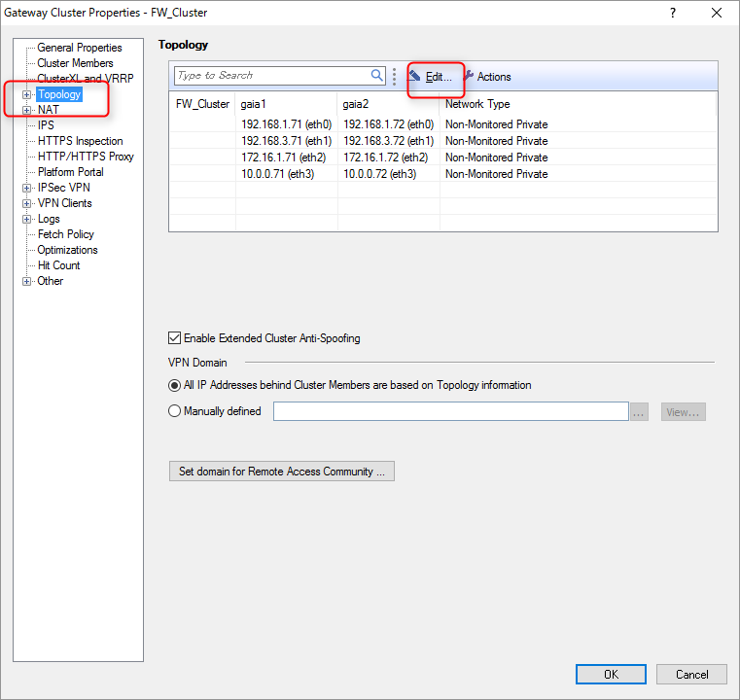Select the 192.168.1.71 (eth0) cell
Screen dimensions: 740x700
[x=287, y=124]
